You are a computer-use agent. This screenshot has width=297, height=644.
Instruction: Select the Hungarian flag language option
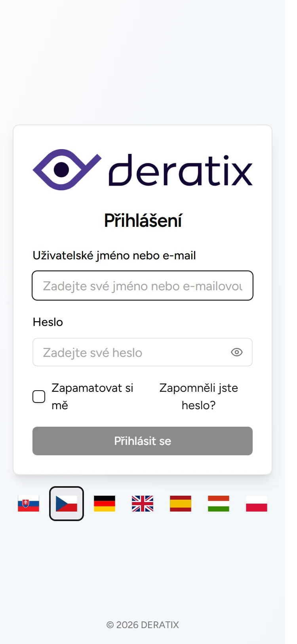pyautogui.click(x=218, y=504)
